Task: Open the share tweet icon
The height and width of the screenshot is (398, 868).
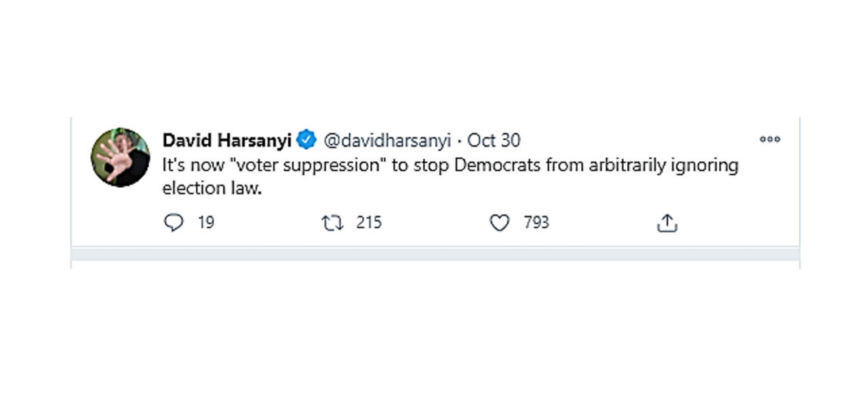Action: 667,223
